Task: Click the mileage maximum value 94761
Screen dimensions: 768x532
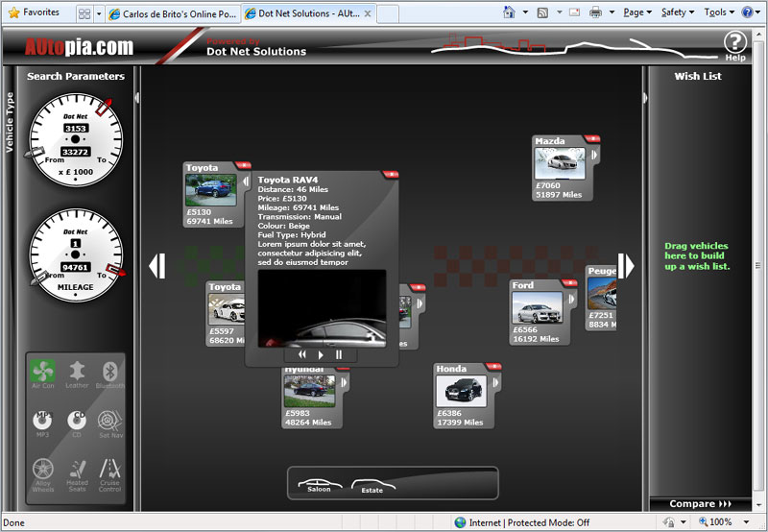Action: pos(75,268)
